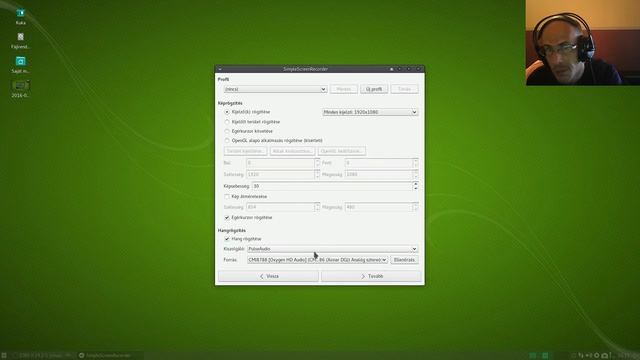Select the 2016-0... file thumbnail on desktop
The height and width of the screenshot is (360, 640).
click(x=20, y=89)
